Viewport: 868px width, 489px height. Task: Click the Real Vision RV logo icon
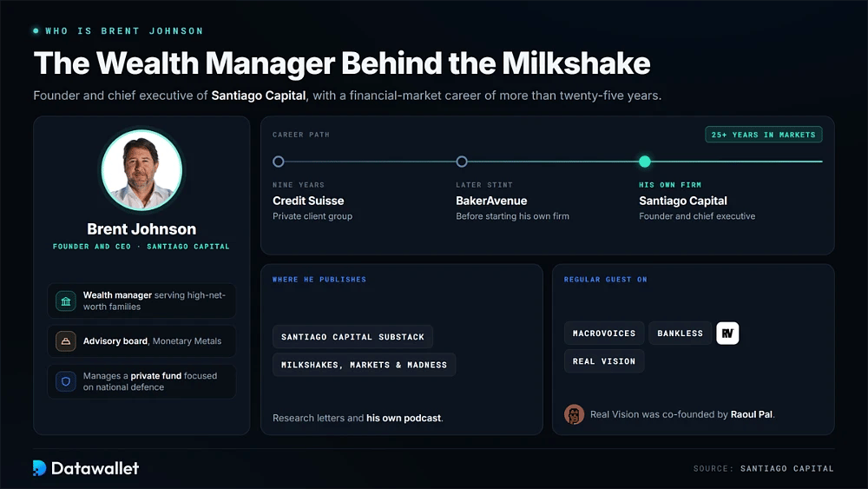coord(727,334)
